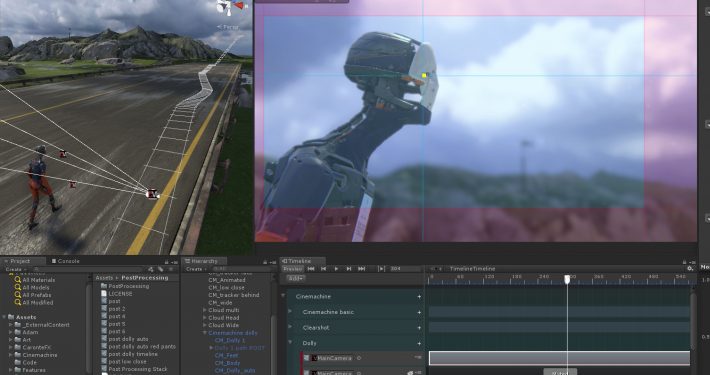The width and height of the screenshot is (710, 375).
Task: Select 'post dolly auto red pants' asset
Action: (x=142, y=346)
